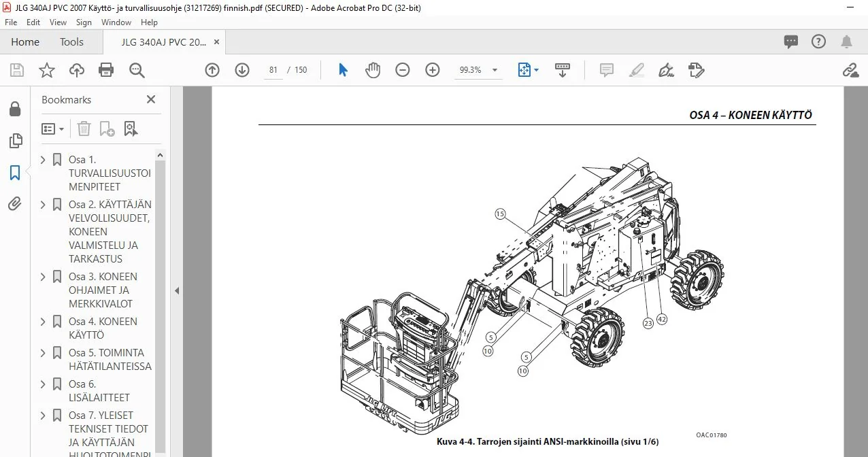Expand Osa 1 bookmark
The width and height of the screenshot is (868, 457).
44,160
